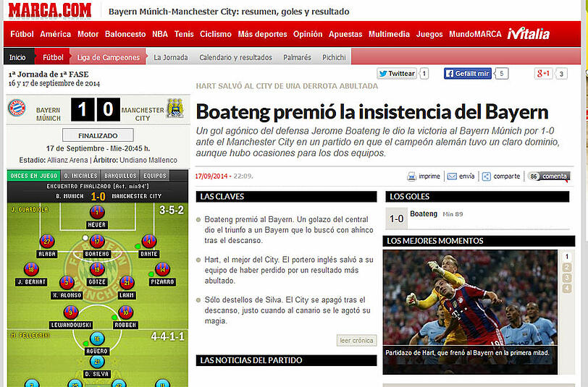The height and width of the screenshot is (387, 588).
Task: Click the Manchester City crest in the scoreboard
Action: [175, 109]
